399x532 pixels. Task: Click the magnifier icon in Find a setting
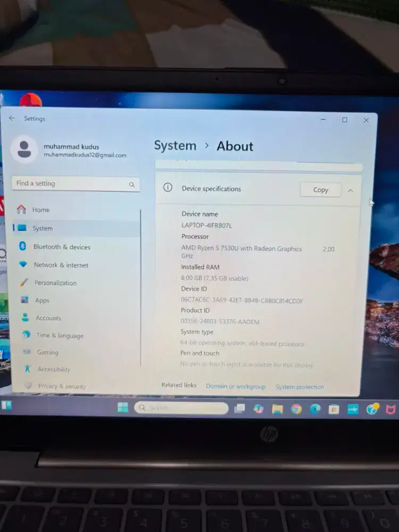click(x=131, y=185)
